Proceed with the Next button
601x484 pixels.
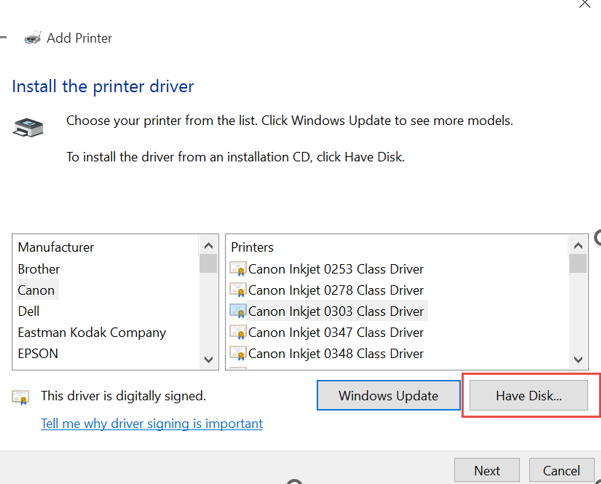tap(487, 470)
